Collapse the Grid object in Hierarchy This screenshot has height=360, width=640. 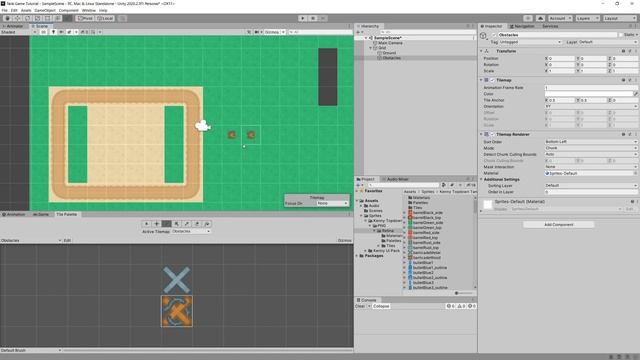pyautogui.click(x=371, y=48)
